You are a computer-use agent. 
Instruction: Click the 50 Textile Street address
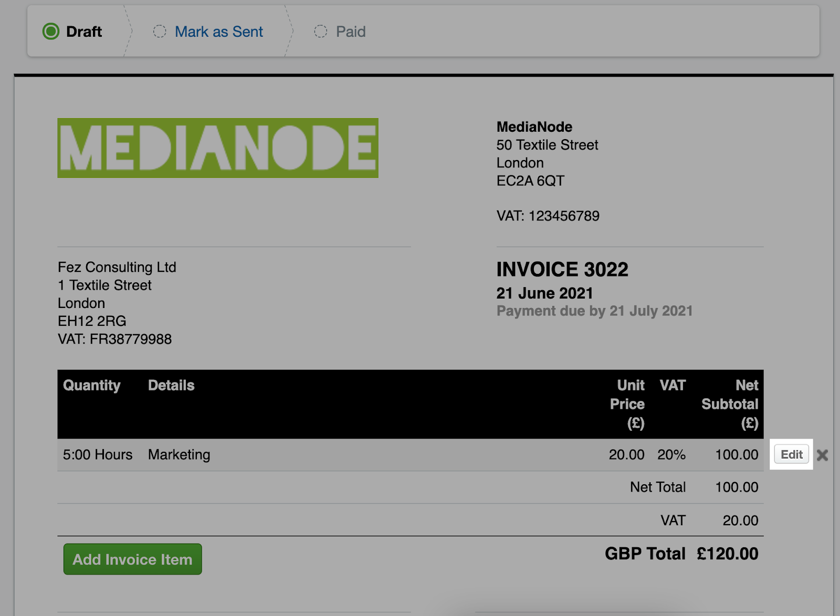[548, 145]
